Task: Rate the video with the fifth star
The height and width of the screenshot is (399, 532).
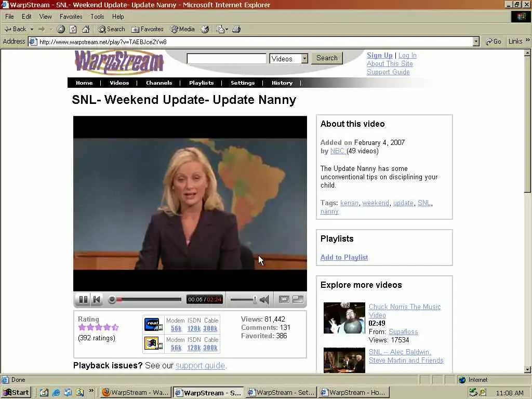Action: (115, 327)
